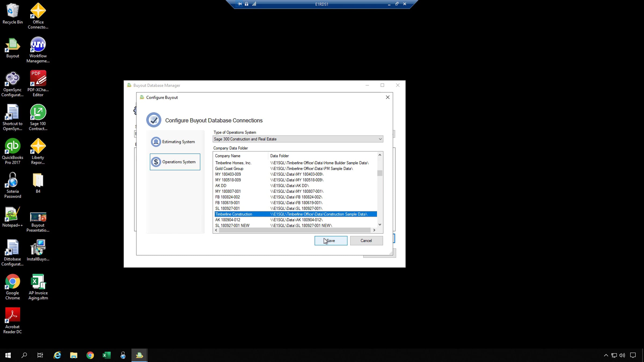Expand the Type of Operations System dropdown

[x=380, y=139]
